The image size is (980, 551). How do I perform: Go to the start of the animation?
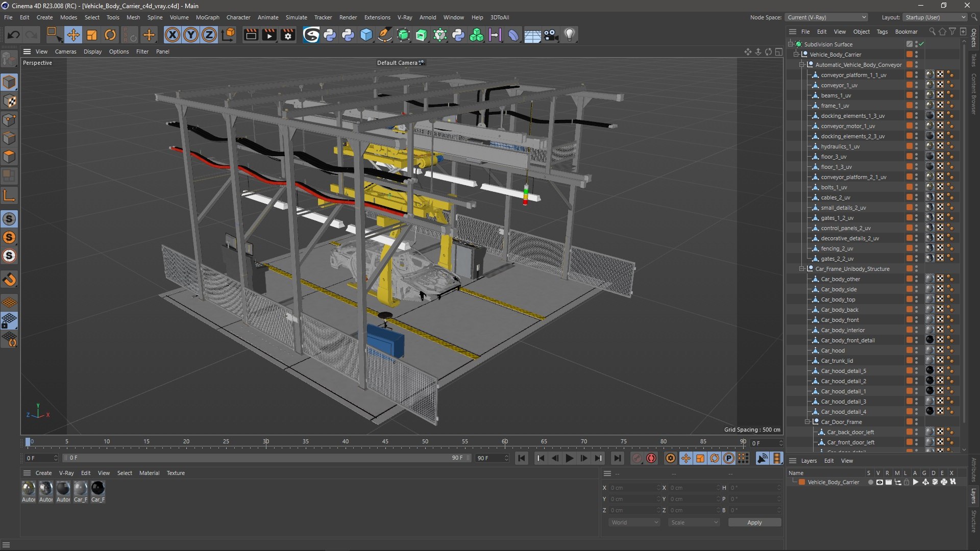521,458
